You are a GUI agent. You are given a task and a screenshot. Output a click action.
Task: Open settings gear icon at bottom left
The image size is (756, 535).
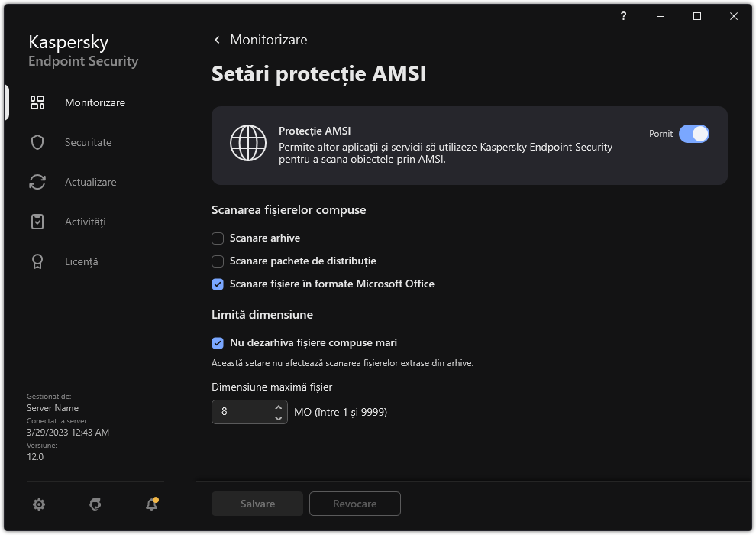pos(39,504)
